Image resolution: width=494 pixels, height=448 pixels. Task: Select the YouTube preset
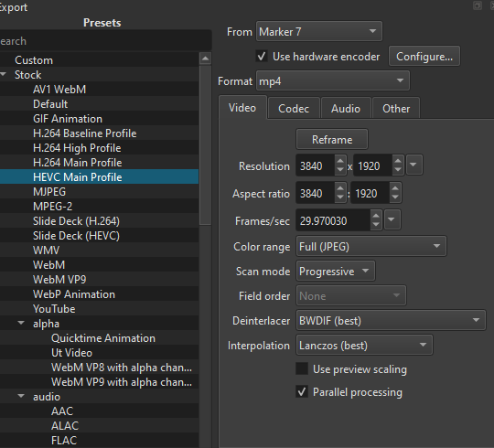tap(54, 309)
